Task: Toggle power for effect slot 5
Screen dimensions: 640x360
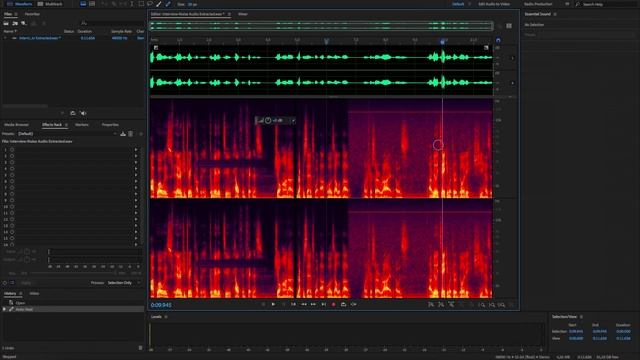Action: (x=12, y=175)
